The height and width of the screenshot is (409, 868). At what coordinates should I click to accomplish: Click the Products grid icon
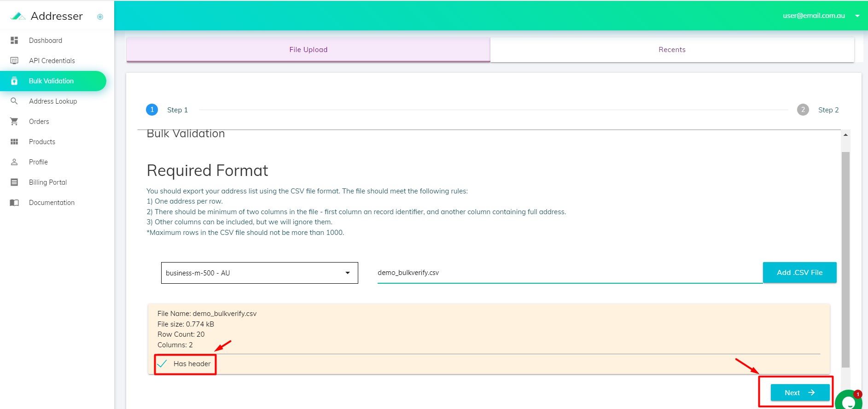[x=14, y=142]
